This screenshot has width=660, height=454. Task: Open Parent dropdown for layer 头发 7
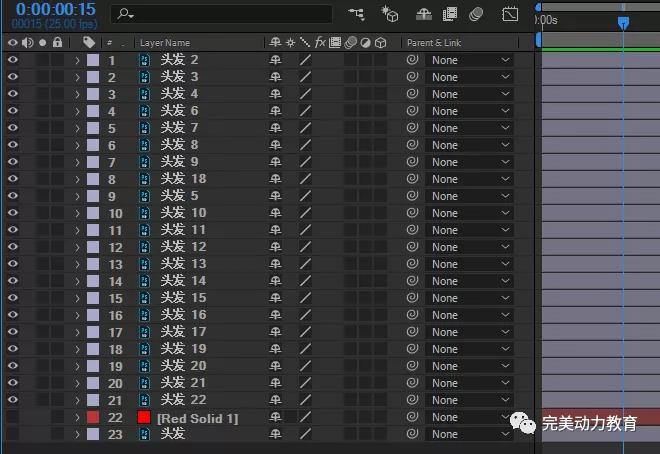coord(469,128)
